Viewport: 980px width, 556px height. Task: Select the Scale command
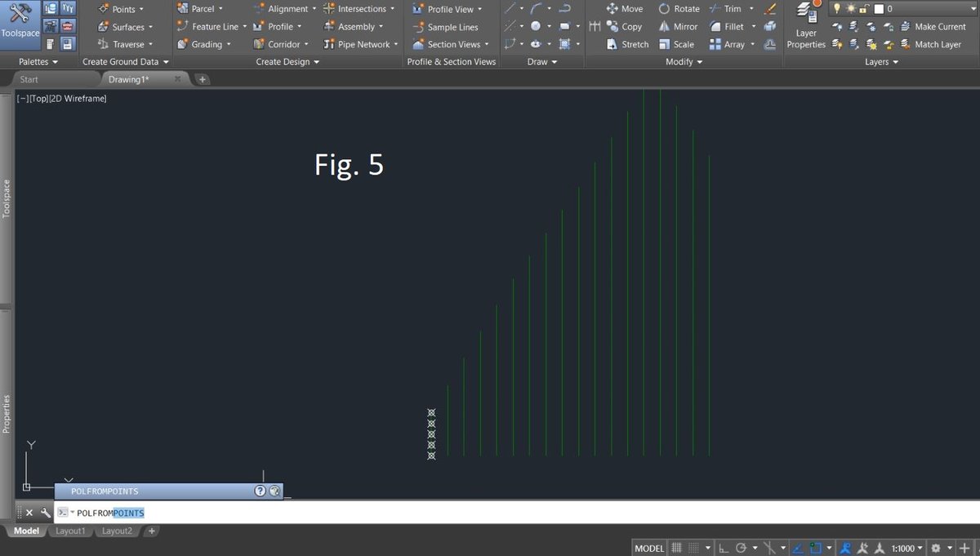[x=679, y=44]
